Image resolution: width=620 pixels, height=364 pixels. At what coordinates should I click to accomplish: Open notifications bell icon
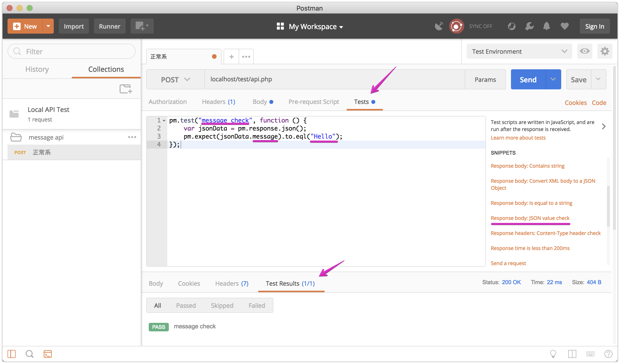coord(547,26)
